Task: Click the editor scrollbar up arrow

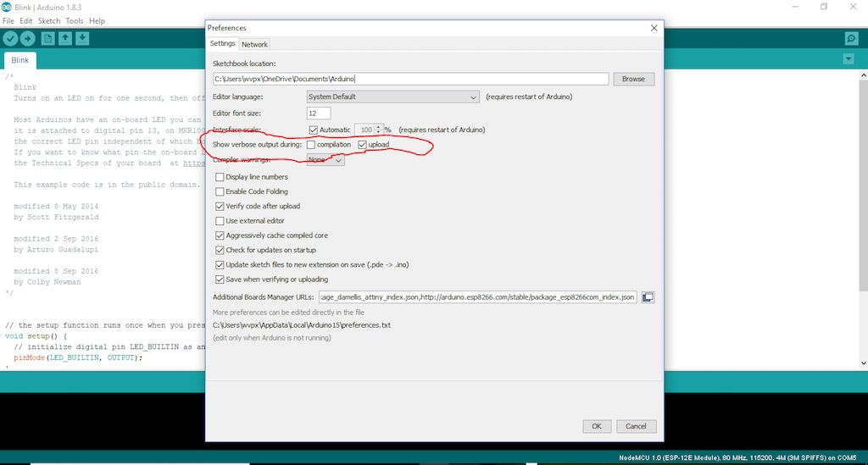Action: (x=864, y=75)
